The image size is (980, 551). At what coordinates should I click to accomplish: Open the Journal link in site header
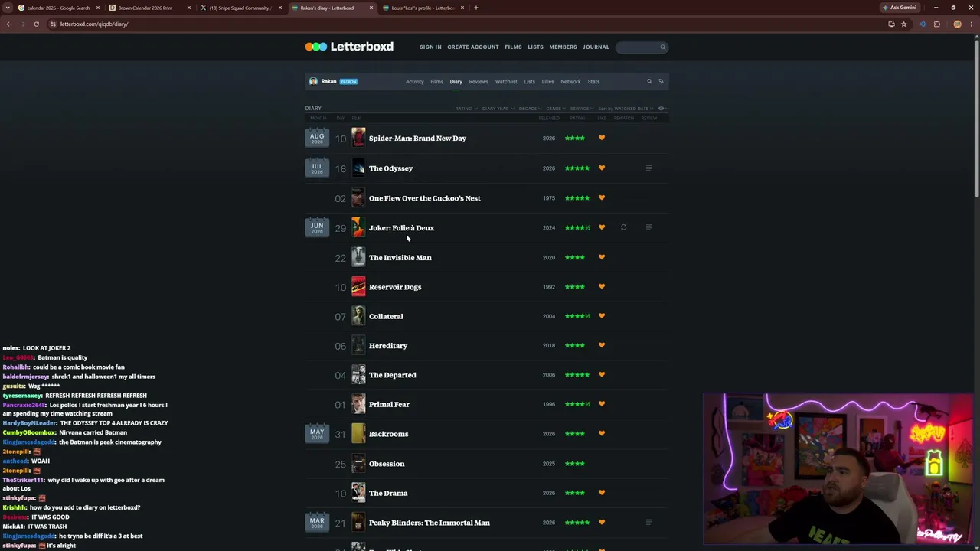(596, 47)
